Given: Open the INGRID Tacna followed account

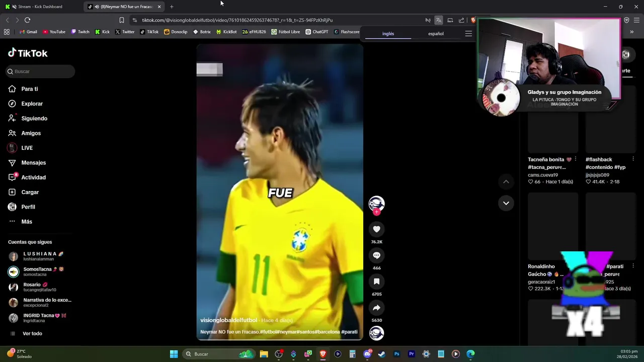Looking at the screenshot, I should click(x=38, y=318).
